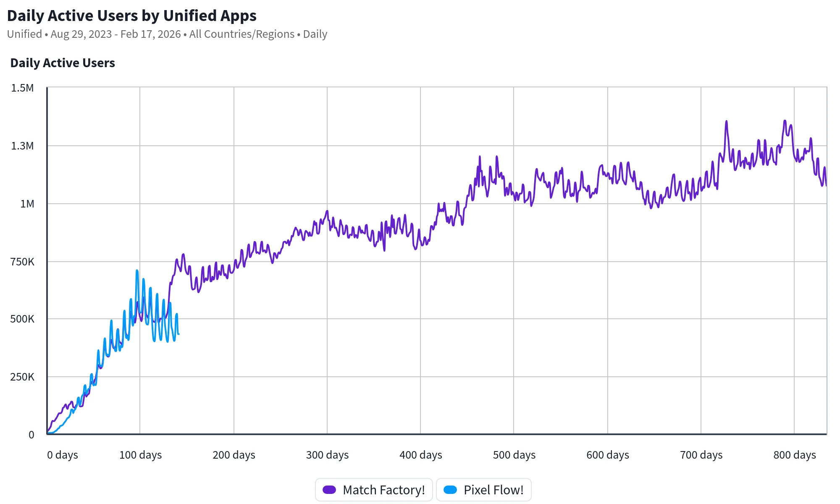Click the Daily Active Users axis heading
Image resolution: width=840 pixels, height=504 pixels.
point(63,63)
